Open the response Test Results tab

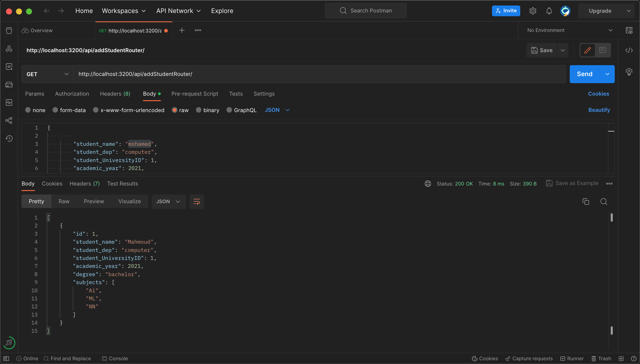122,183
